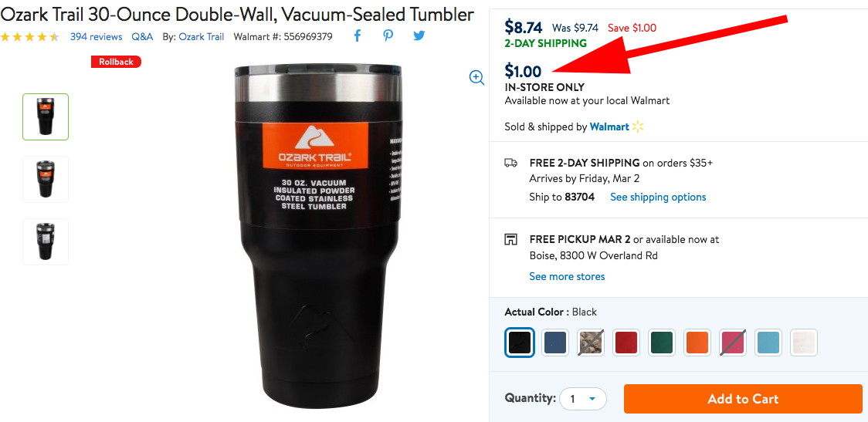
Task: Click the store pickup icon
Action: point(511,239)
